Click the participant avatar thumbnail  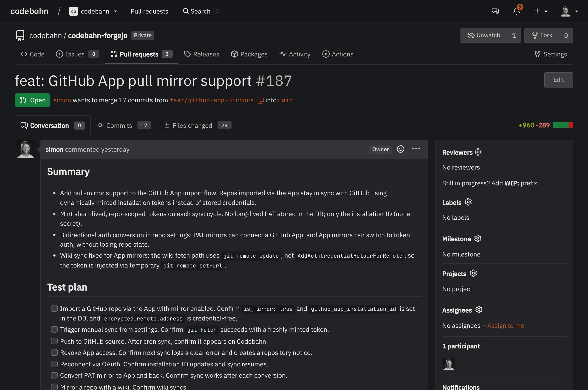449,364
